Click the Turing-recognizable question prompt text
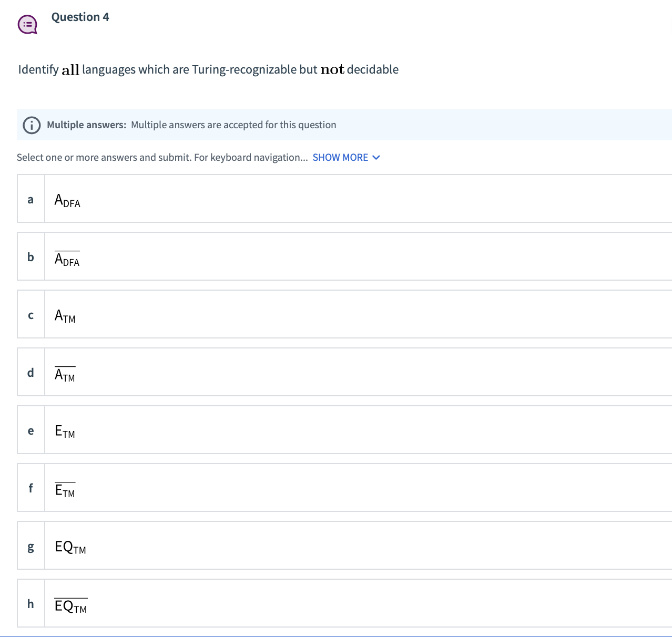The image size is (672, 637). pos(208,69)
